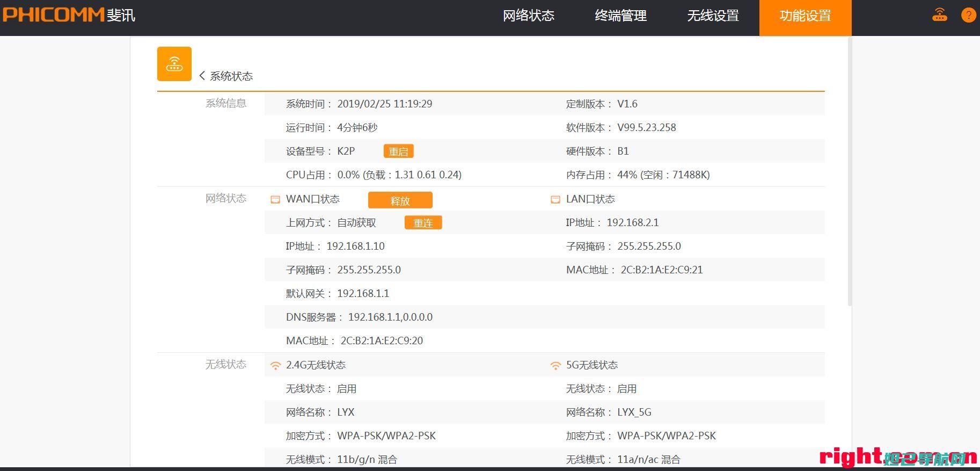Select LAN subnet mask 255.255.255.0
980x471 pixels.
pyautogui.click(x=649, y=246)
